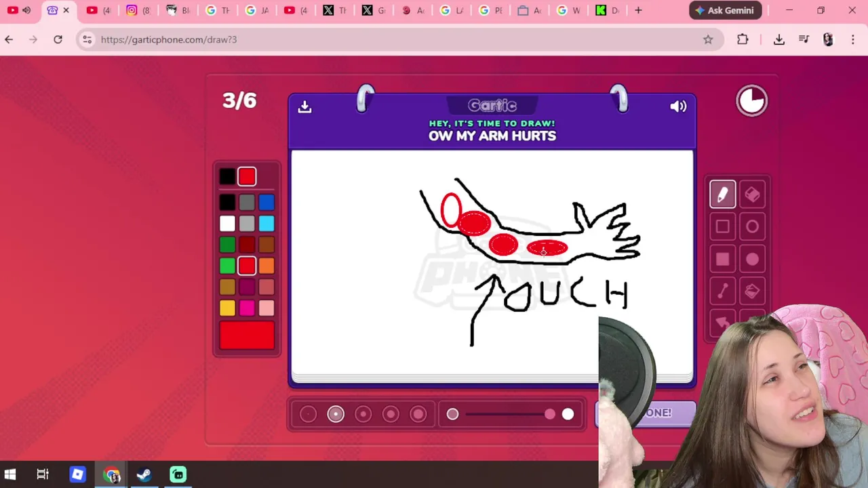
Task: Open the media controls icon in toolbar
Action: [804, 39]
